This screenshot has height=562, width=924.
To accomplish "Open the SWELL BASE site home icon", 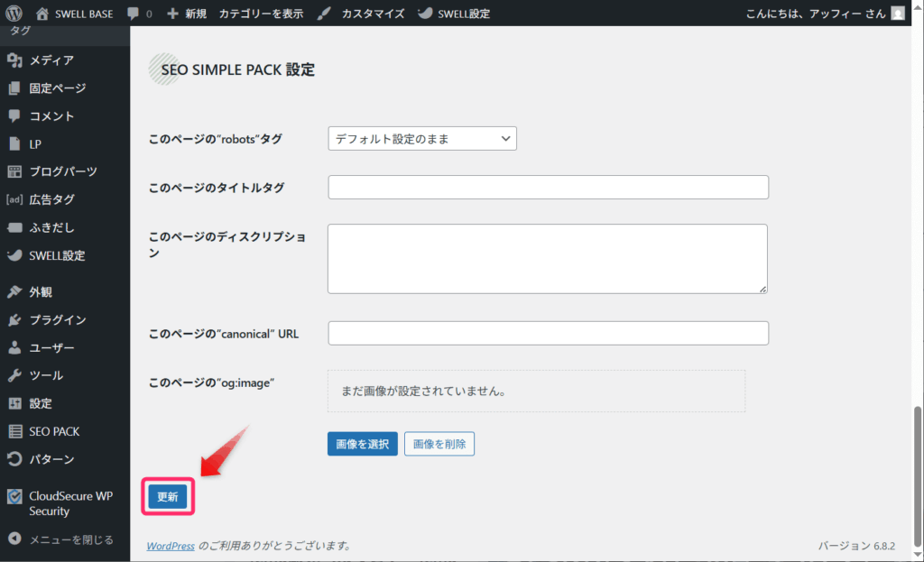I will tap(42, 13).
